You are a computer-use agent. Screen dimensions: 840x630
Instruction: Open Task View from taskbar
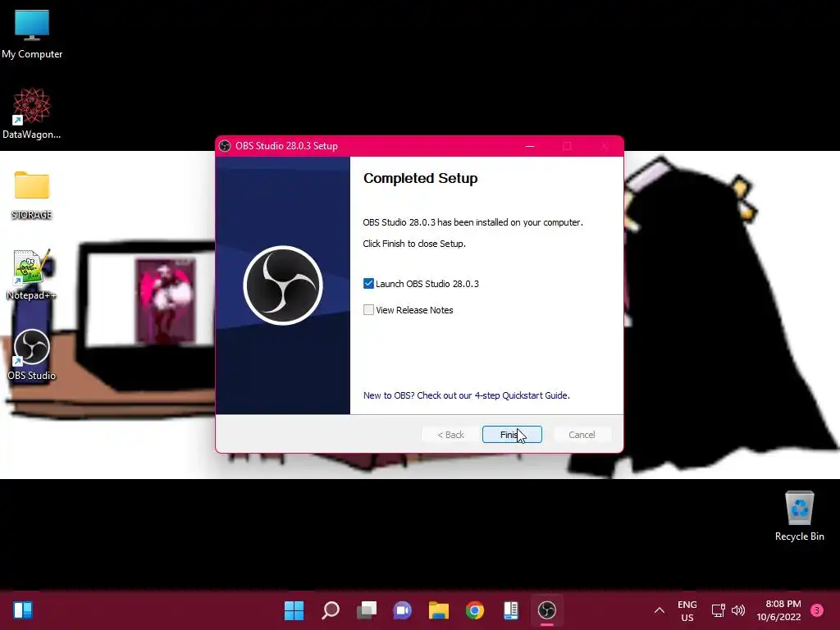(367, 610)
